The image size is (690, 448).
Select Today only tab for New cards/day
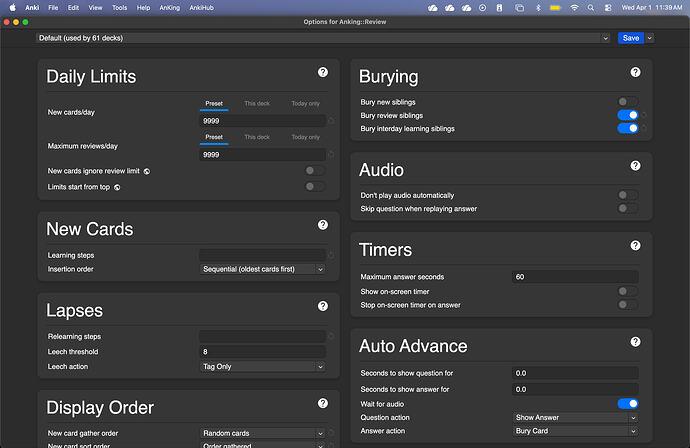[305, 103]
